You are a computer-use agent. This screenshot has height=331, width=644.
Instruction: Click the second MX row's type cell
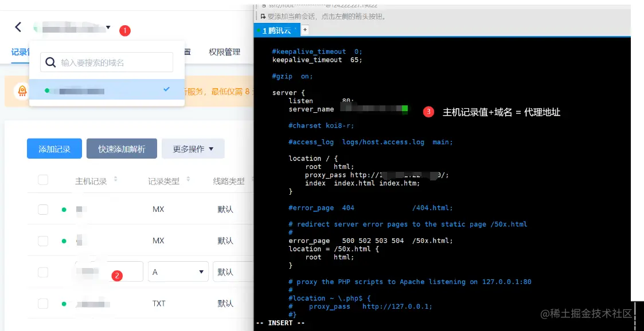pyautogui.click(x=158, y=241)
